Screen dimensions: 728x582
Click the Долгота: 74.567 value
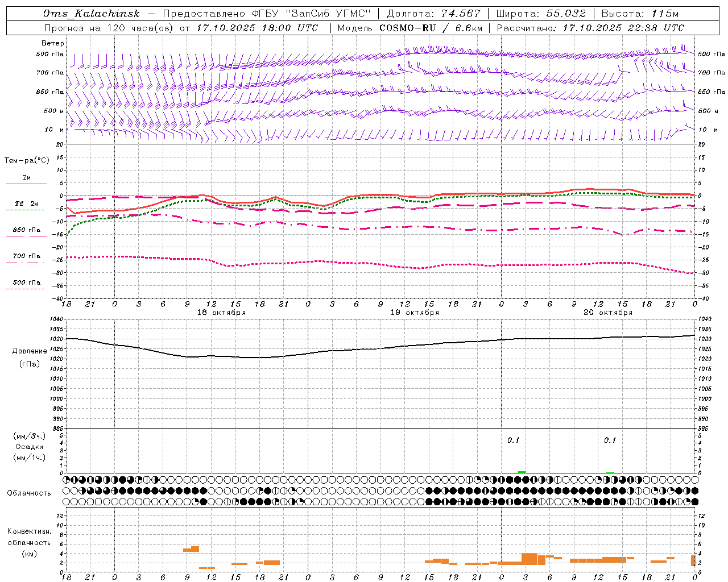(434, 14)
